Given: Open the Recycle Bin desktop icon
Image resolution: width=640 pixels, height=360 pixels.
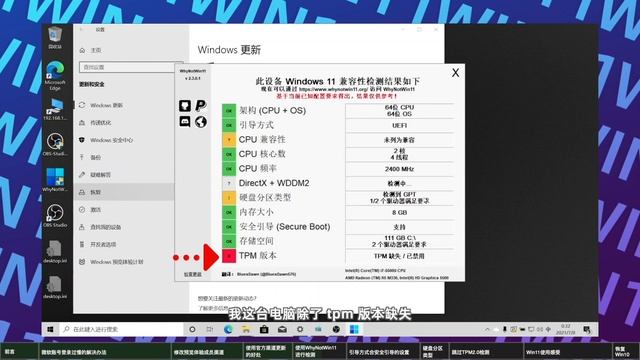Looking at the screenshot, I should coord(55,38).
